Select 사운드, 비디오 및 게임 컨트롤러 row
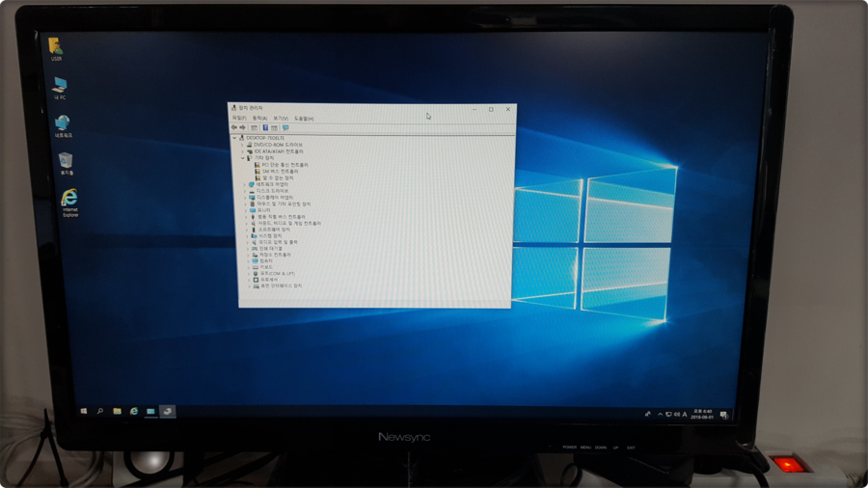 point(285,223)
